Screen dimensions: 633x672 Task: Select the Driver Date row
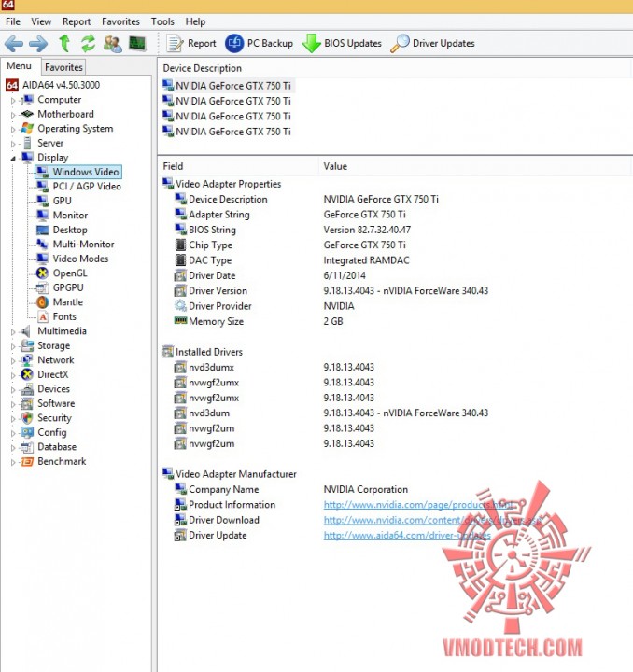[396, 275]
